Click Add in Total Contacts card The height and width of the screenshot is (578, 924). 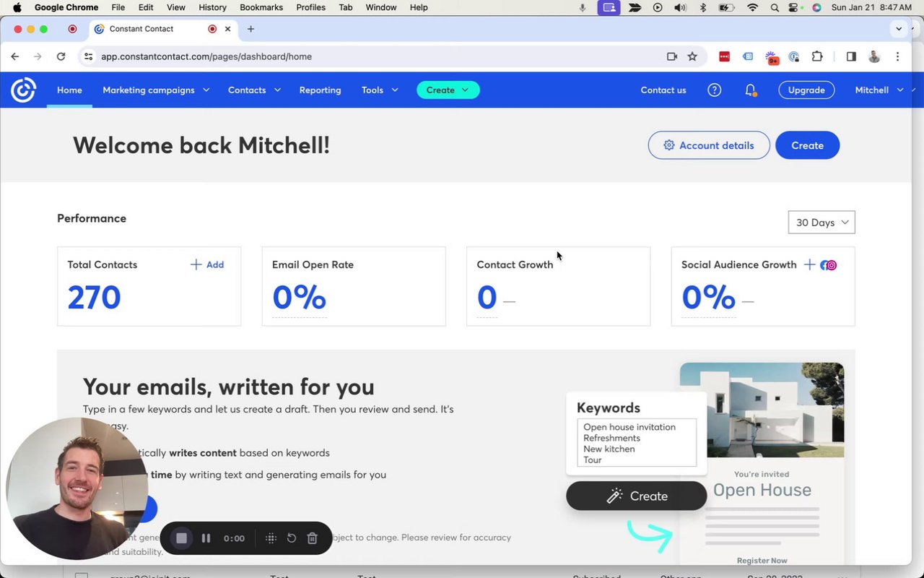207,264
